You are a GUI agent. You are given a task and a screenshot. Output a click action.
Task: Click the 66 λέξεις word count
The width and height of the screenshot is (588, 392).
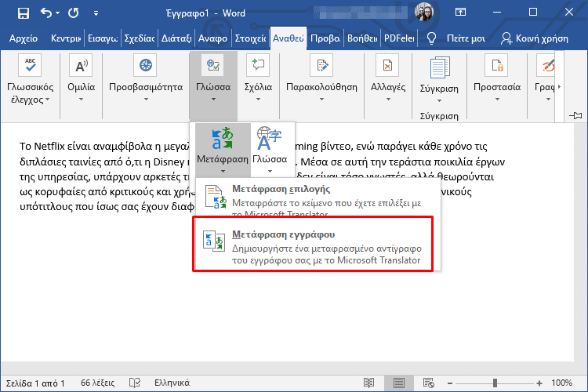pyautogui.click(x=97, y=383)
